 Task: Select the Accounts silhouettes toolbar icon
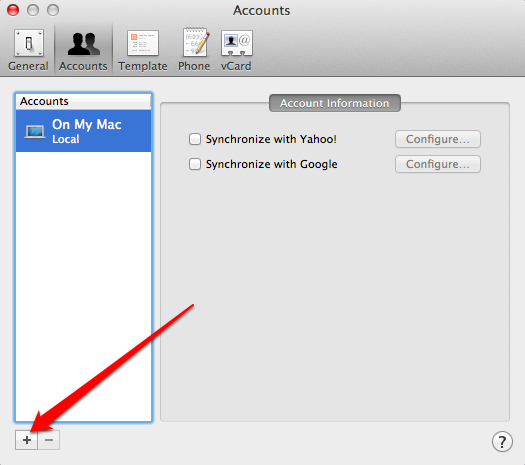point(83,44)
